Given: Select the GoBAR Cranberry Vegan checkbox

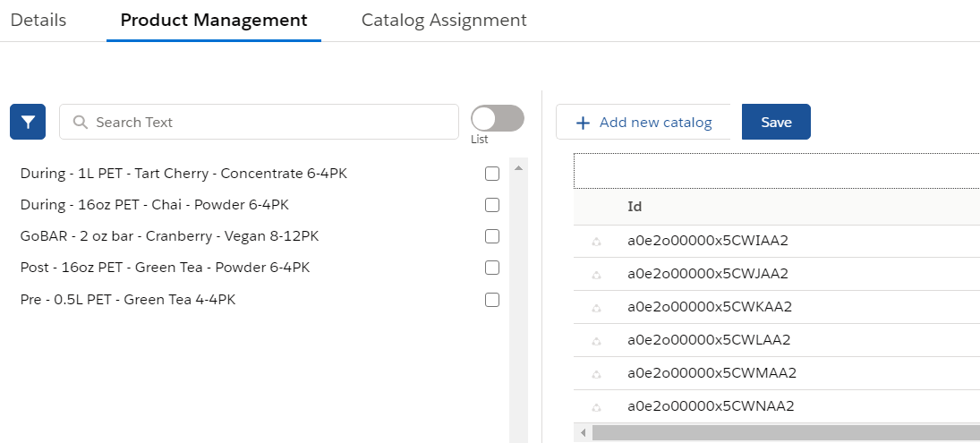Looking at the screenshot, I should pos(491,236).
